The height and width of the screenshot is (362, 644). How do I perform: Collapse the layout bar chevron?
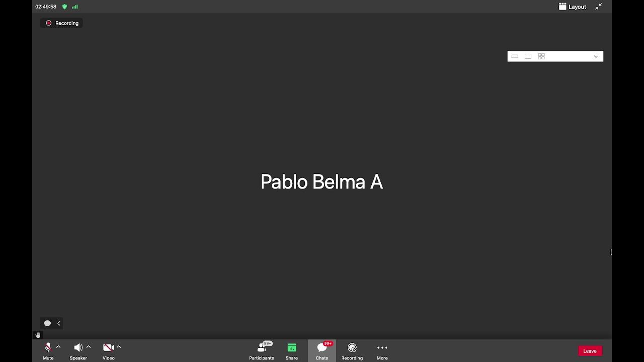(596, 56)
